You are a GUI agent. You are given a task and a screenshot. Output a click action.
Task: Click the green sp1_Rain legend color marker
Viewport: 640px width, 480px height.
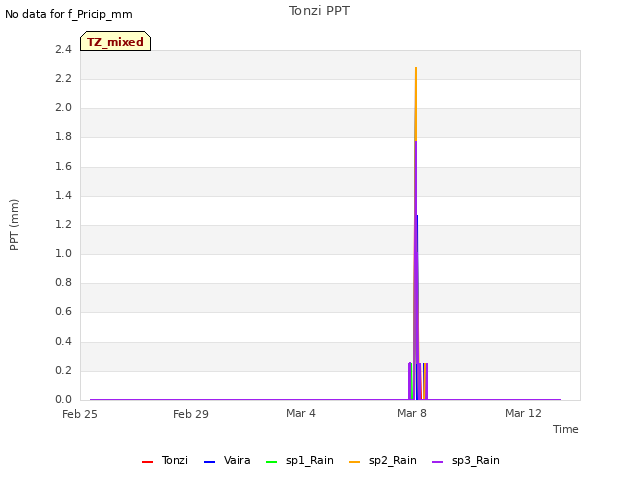tap(271, 462)
